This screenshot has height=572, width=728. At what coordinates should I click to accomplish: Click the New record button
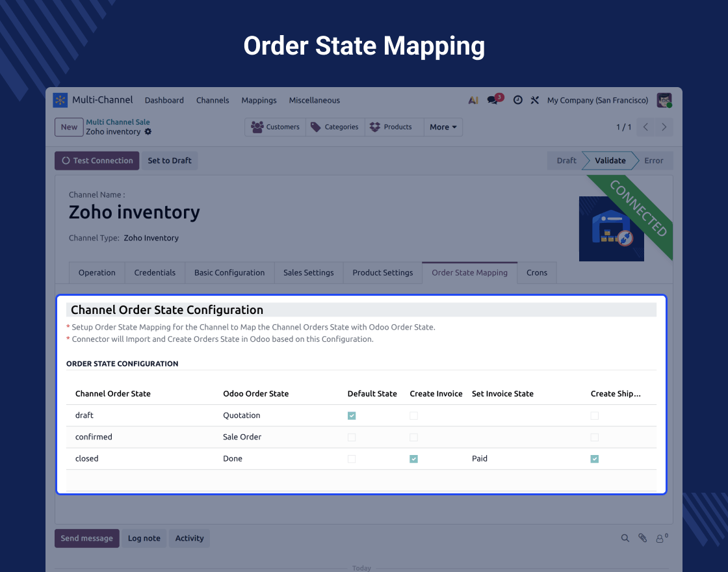(69, 127)
